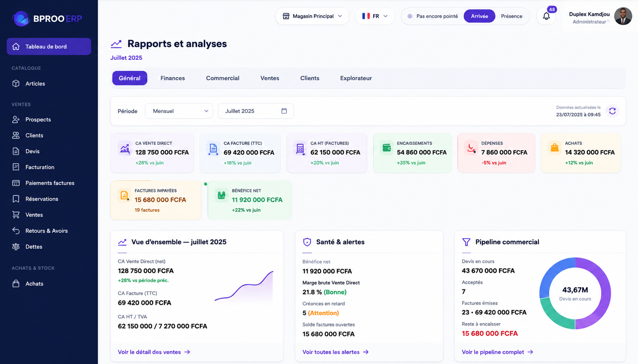Switch to the Clients tab
This screenshot has width=638, height=364.
coord(310,78)
